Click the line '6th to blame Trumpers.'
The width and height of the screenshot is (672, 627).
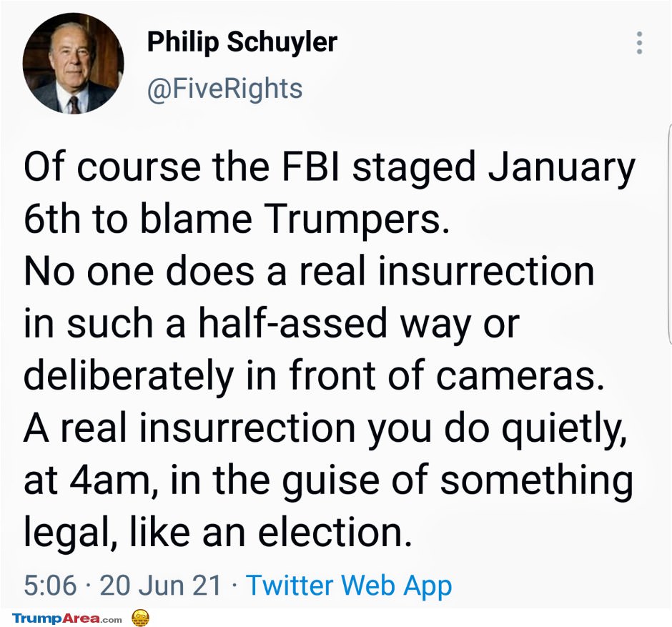coord(237,219)
